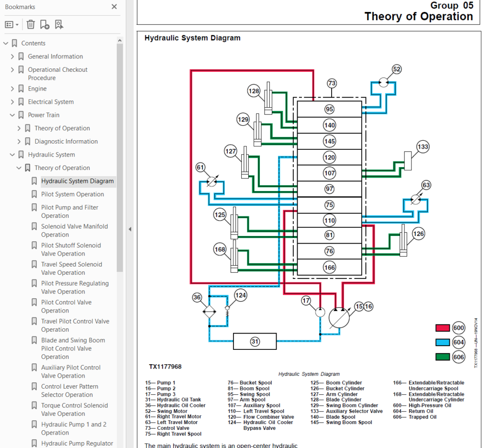This screenshot has width=490, height=448.
Task: Open Pilot Shutoff Solenoid Valve Operation
Action: tap(71, 249)
